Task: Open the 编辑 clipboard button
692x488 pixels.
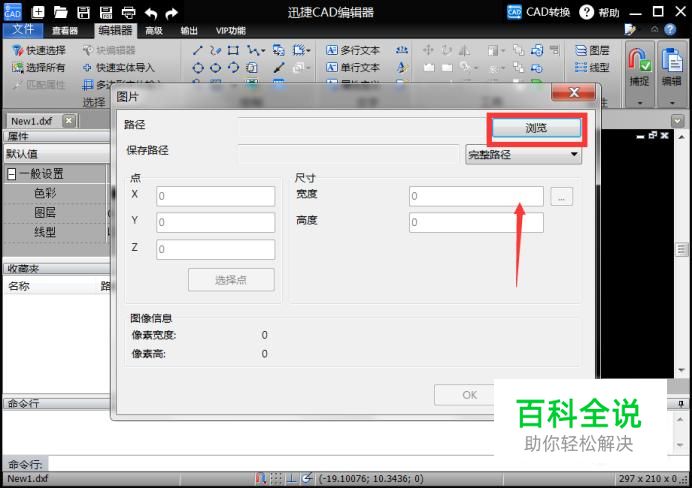Action: 672,73
